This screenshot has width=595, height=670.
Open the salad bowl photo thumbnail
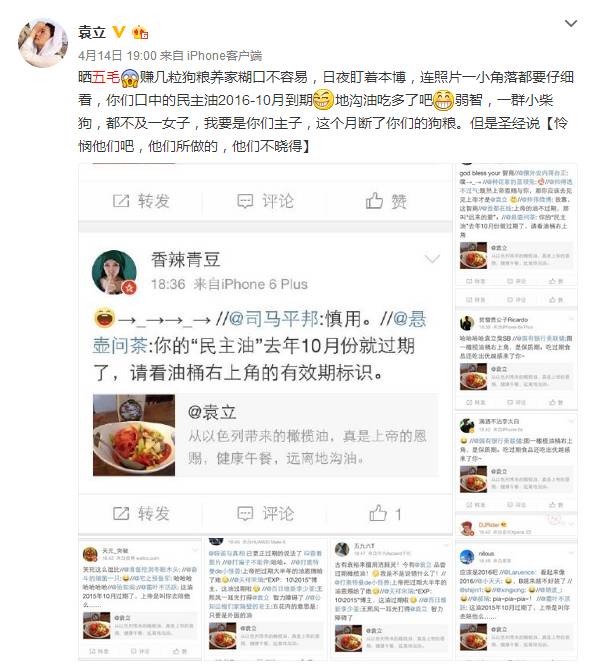(134, 435)
